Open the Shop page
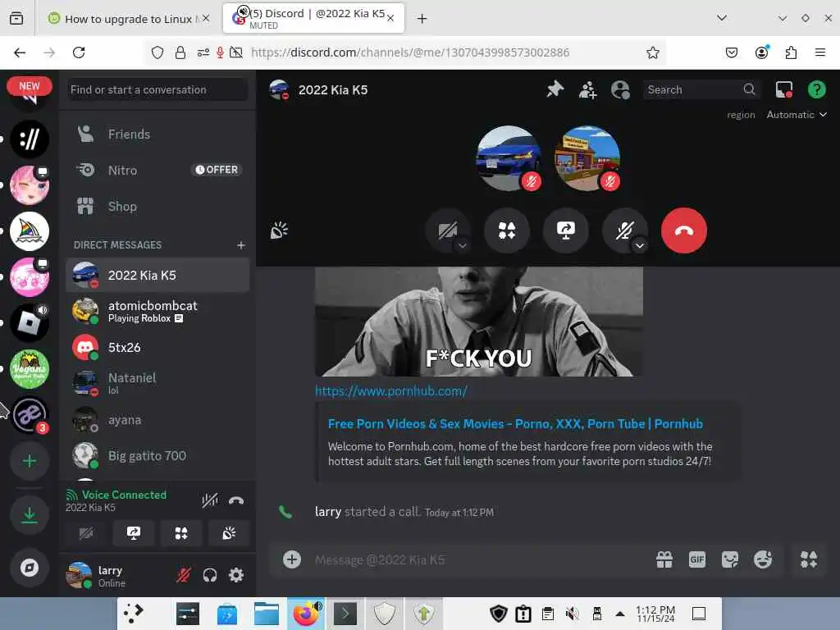The height and width of the screenshot is (630, 840). (157, 206)
